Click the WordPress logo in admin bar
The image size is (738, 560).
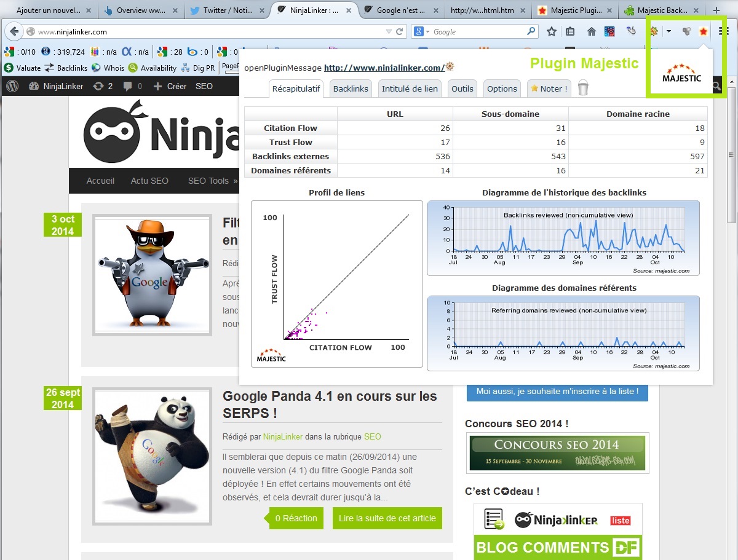[x=12, y=86]
